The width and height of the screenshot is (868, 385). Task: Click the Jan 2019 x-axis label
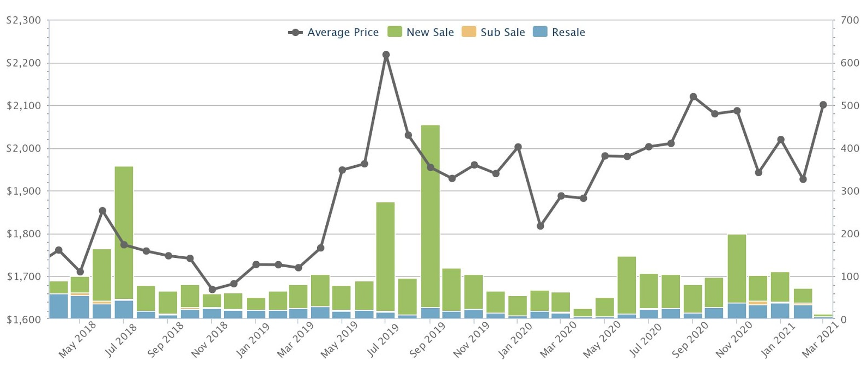(x=253, y=340)
